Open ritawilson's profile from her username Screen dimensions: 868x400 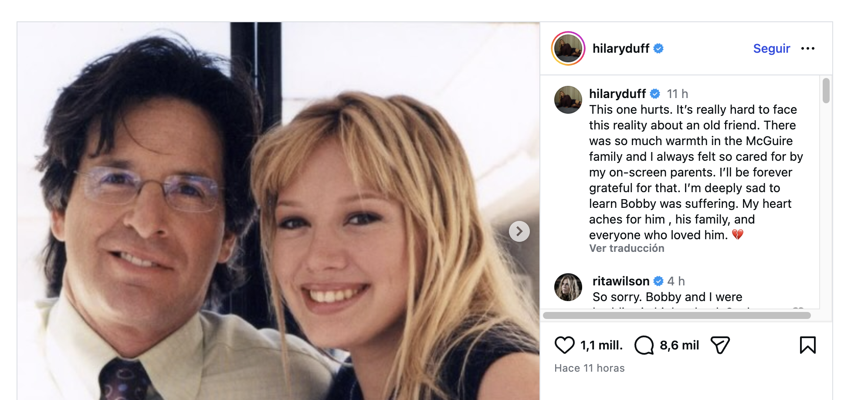(620, 281)
